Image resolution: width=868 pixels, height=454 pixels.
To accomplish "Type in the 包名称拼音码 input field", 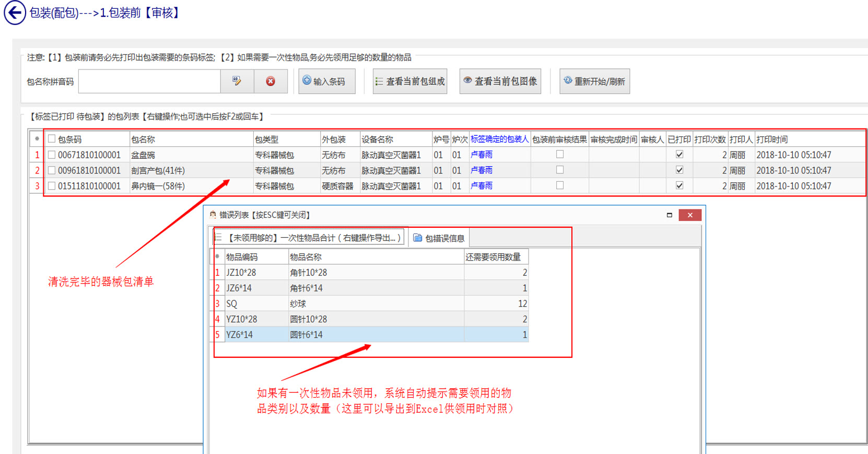I will coord(149,81).
